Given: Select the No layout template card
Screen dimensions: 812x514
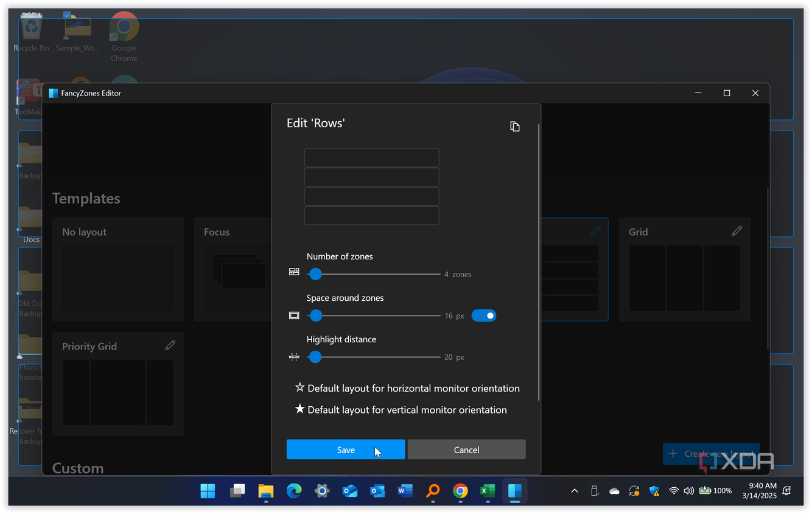Looking at the screenshot, I should click(x=118, y=269).
